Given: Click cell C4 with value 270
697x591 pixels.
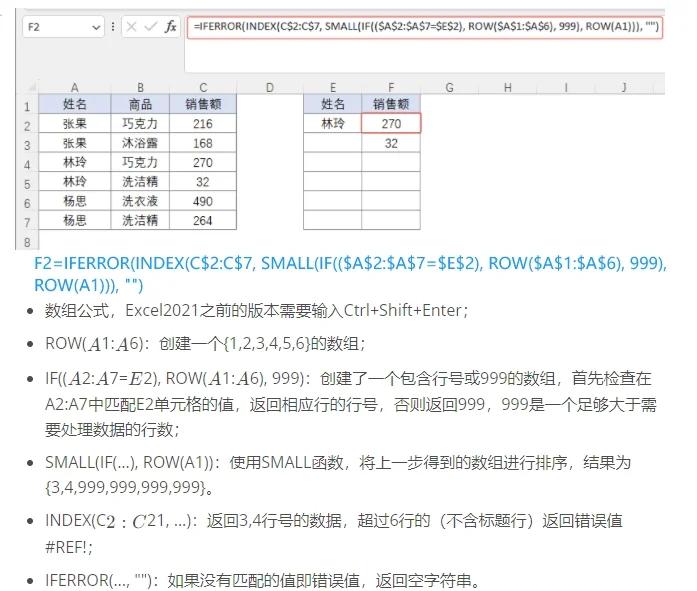Looking at the screenshot, I should 203,162.
